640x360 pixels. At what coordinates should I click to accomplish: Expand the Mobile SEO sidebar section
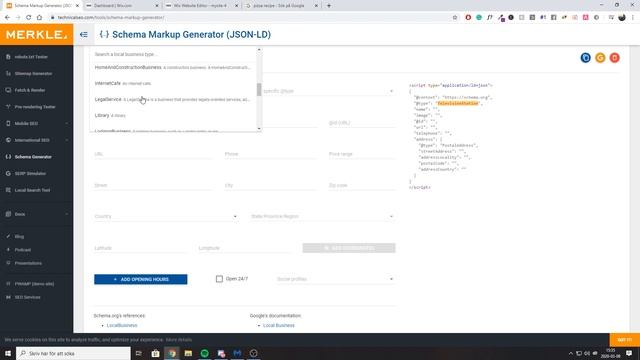point(37,123)
